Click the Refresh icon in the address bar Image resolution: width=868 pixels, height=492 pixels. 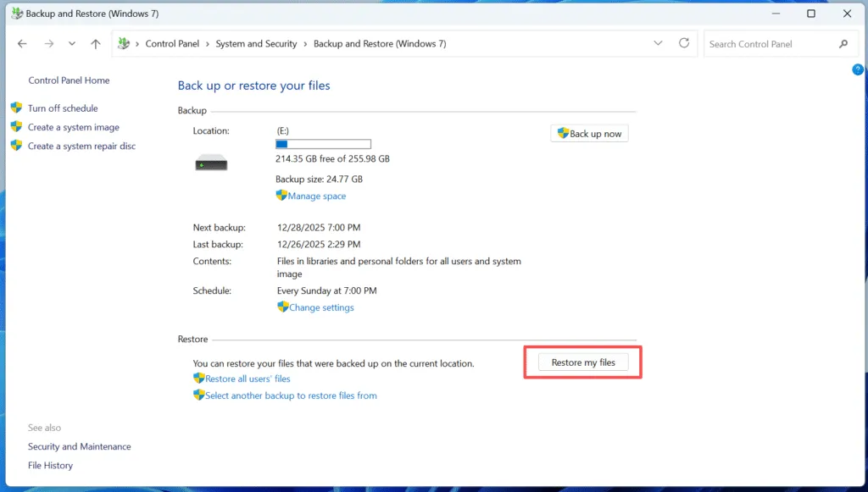click(684, 43)
